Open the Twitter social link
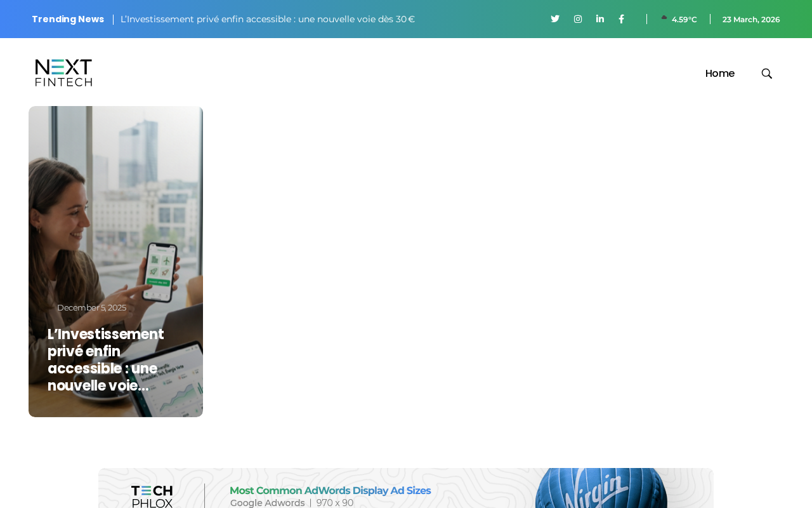The image size is (812, 508). [x=555, y=19]
